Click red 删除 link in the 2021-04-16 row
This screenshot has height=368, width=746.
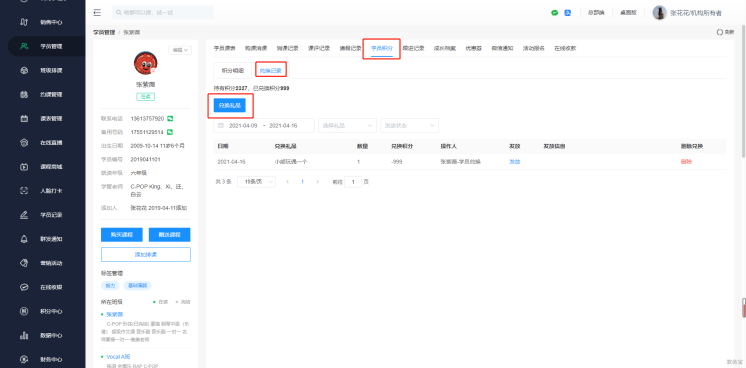[x=686, y=162]
